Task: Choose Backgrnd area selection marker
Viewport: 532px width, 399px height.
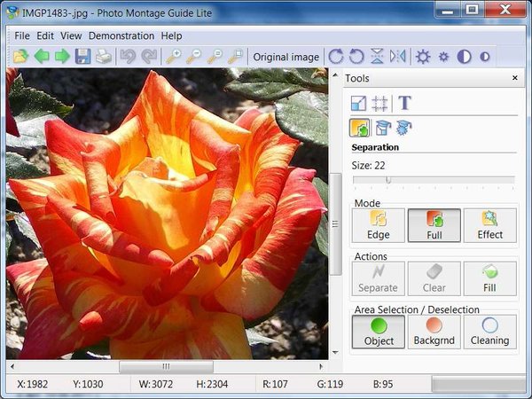Action: click(x=434, y=332)
